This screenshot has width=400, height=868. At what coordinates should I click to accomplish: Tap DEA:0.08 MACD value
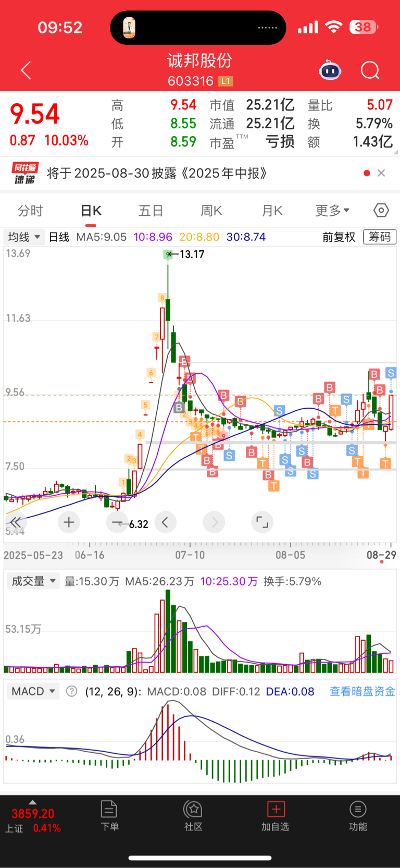tap(290, 691)
